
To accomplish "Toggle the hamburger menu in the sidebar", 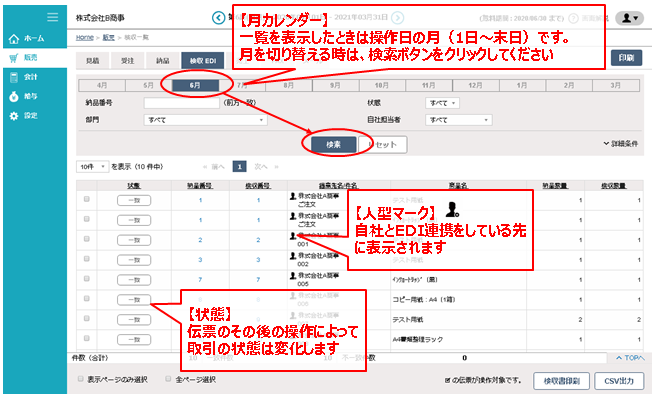I will (x=52, y=17).
